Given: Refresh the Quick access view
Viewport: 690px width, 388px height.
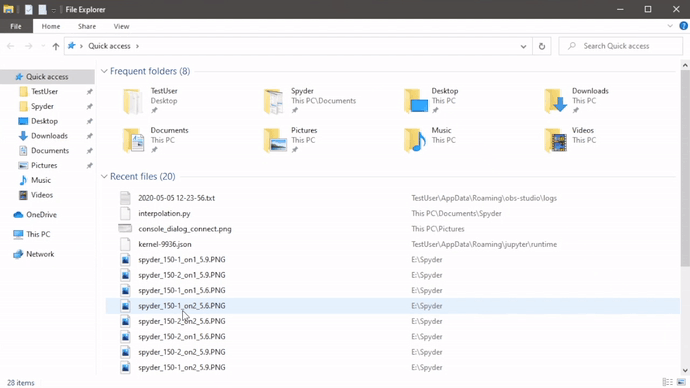Looking at the screenshot, I should click(x=542, y=46).
